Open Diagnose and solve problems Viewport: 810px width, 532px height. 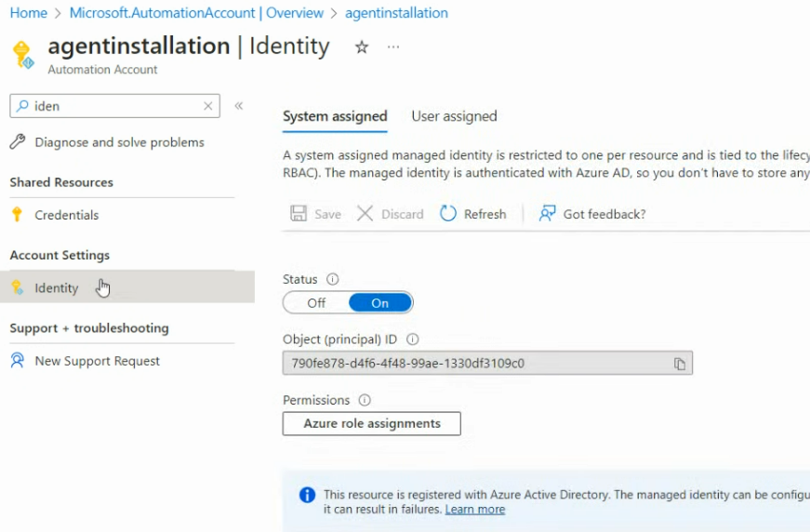pyautogui.click(x=119, y=142)
